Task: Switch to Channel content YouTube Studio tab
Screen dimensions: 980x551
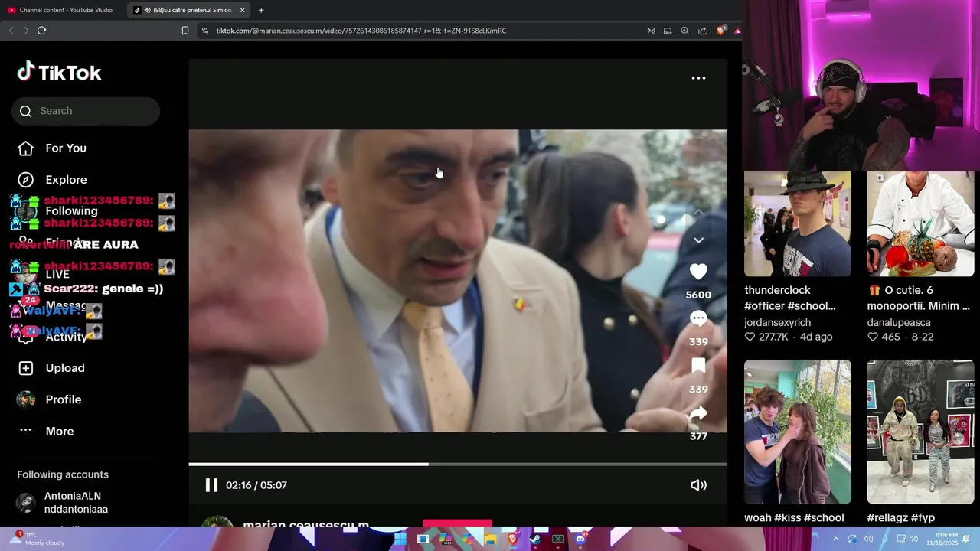Action: (x=61, y=10)
